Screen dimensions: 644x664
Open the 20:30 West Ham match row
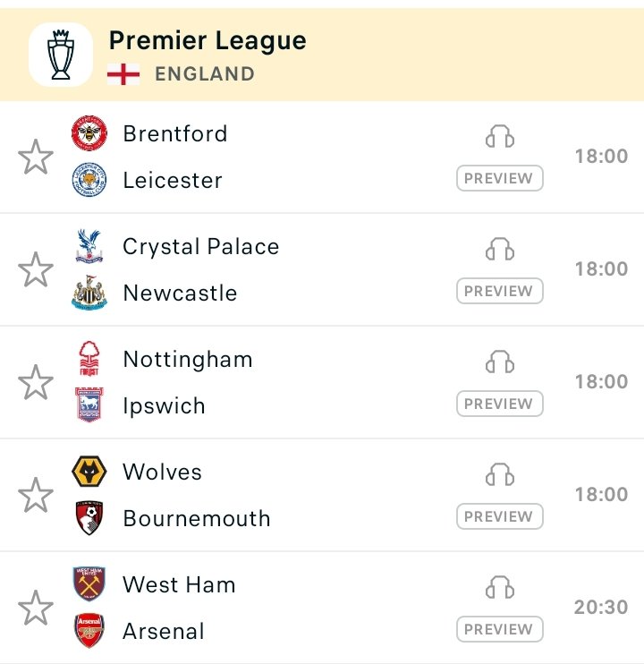(x=322, y=608)
